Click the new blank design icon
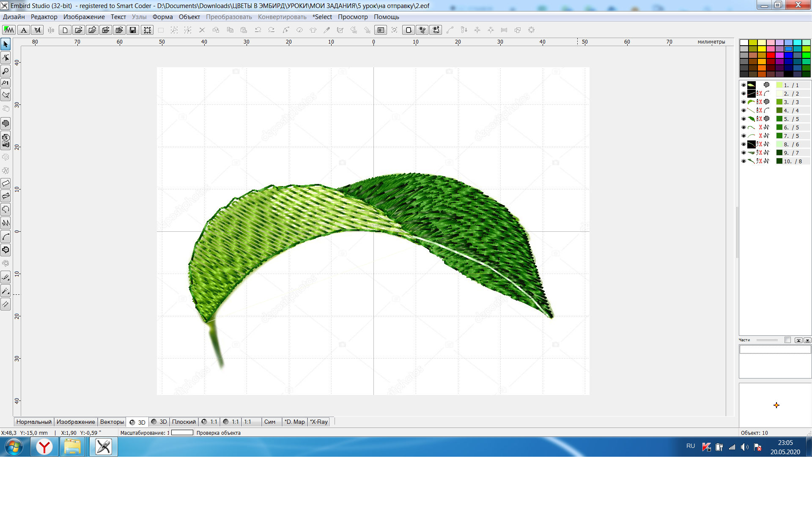 (x=65, y=30)
